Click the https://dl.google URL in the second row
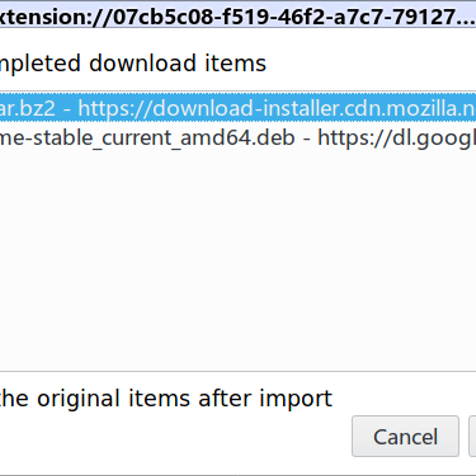Viewport: 476px width, 476px height. tap(397, 138)
